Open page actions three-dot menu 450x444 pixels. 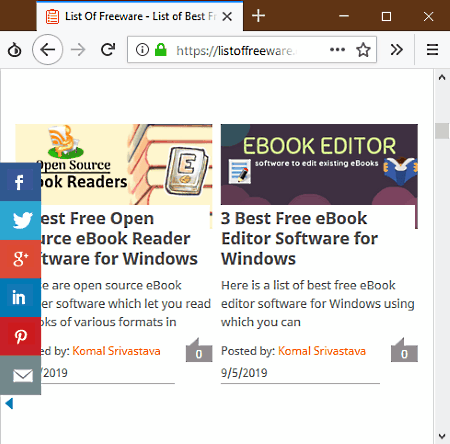click(337, 50)
